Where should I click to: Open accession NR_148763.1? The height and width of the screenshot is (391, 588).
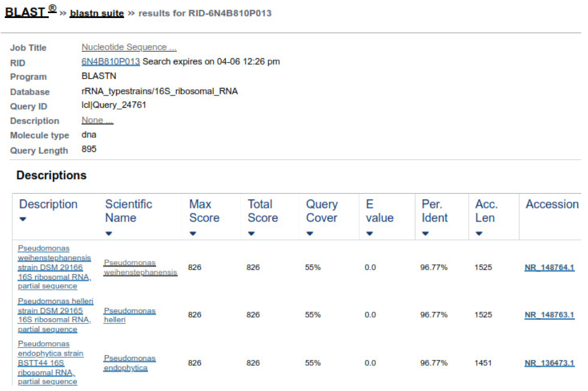point(549,315)
